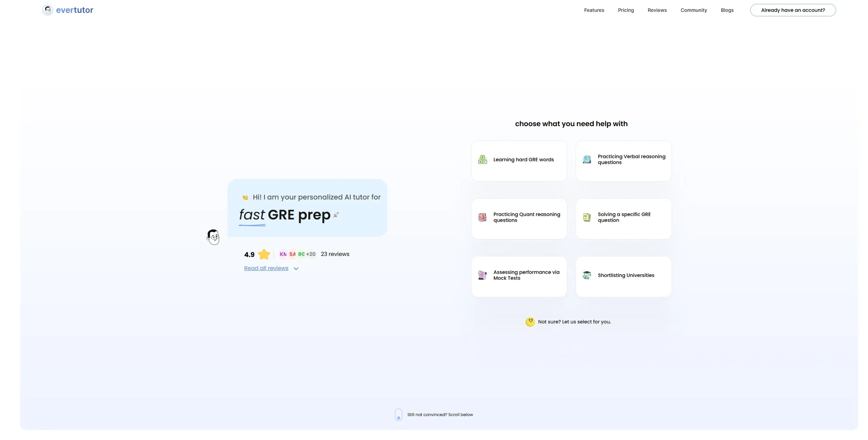Expand reviews with the chevron arrow
This screenshot has height=440, width=868.
(x=296, y=269)
